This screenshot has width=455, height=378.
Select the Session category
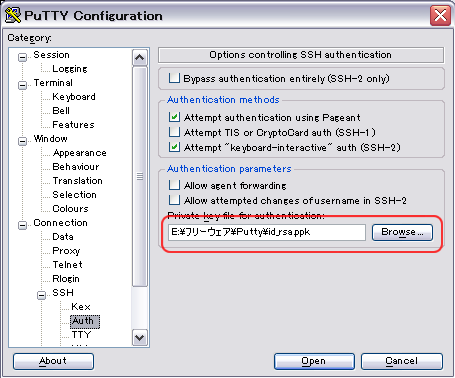coord(51,55)
